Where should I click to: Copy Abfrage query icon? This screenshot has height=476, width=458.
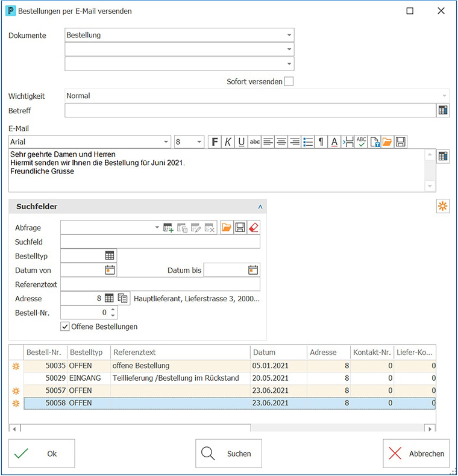[182, 228]
